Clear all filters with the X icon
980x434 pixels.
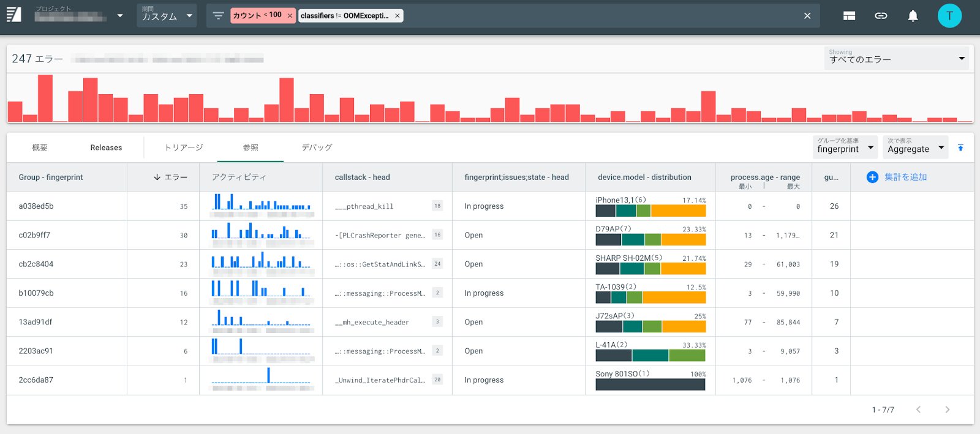pyautogui.click(x=807, y=16)
